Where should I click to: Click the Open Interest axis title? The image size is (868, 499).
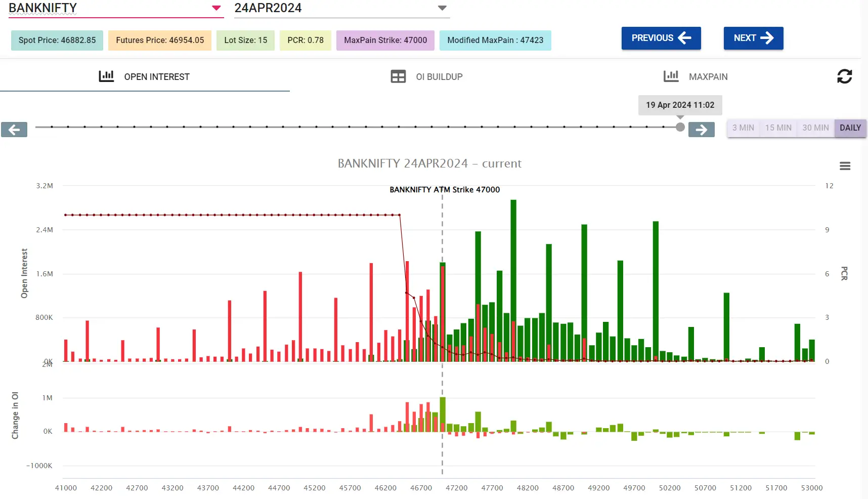coord(24,273)
